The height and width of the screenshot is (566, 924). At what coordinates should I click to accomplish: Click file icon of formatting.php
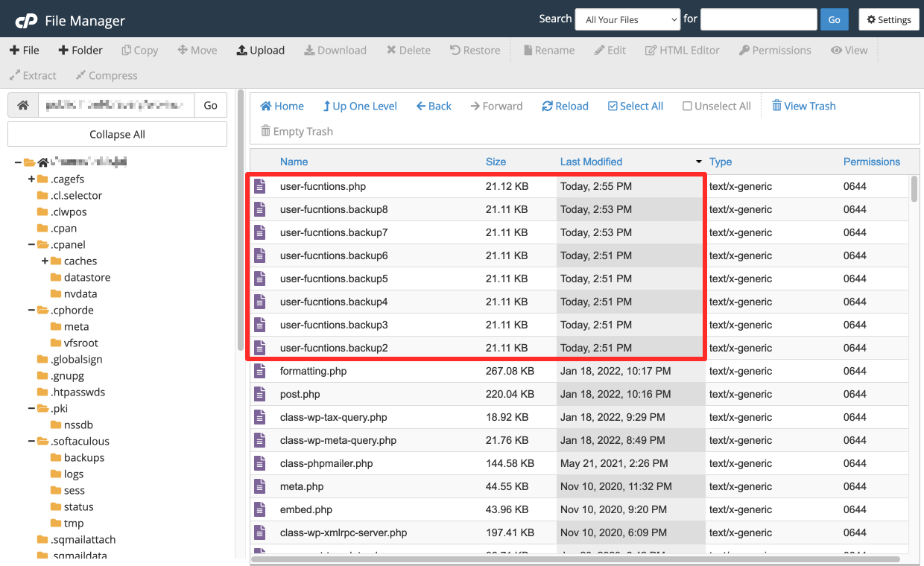259,371
